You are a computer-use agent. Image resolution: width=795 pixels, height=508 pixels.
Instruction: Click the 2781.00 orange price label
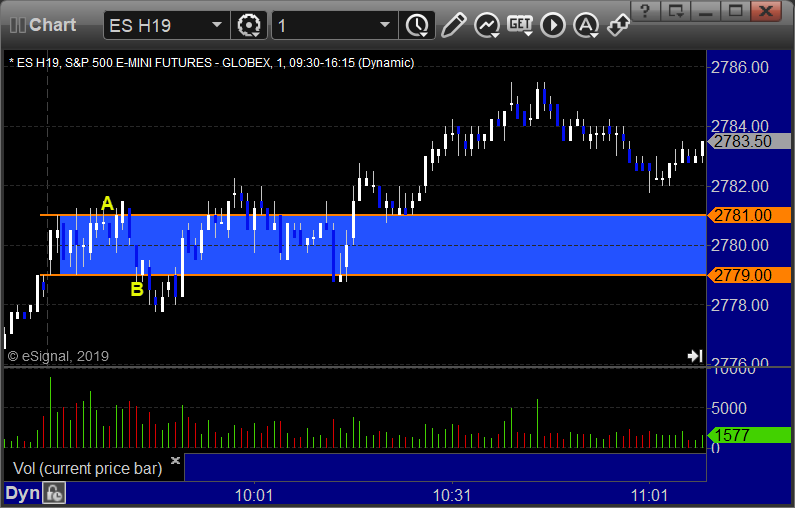pos(749,215)
